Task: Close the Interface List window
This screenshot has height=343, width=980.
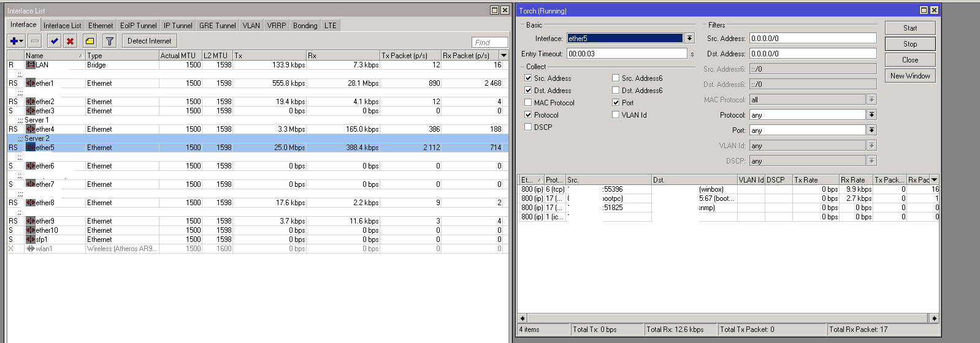Action: tap(505, 10)
